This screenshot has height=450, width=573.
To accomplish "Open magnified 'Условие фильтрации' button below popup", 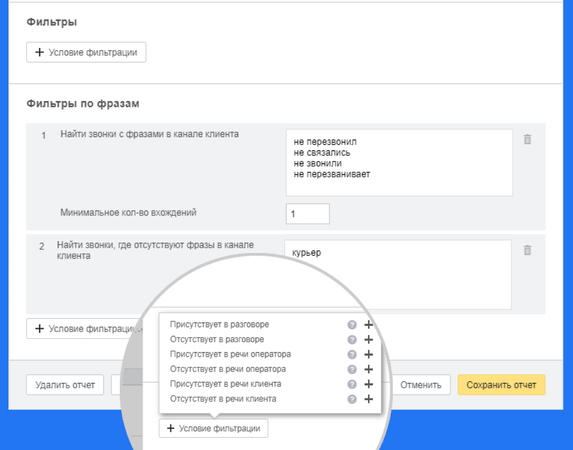I will [213, 428].
